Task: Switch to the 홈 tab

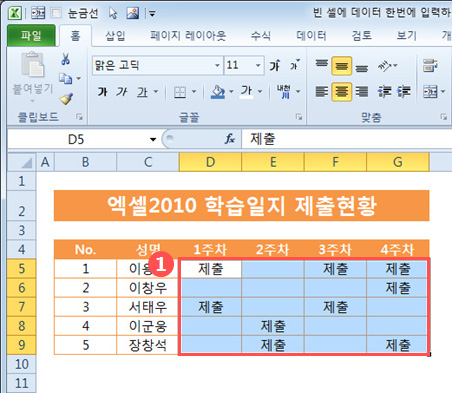Action: point(75,35)
